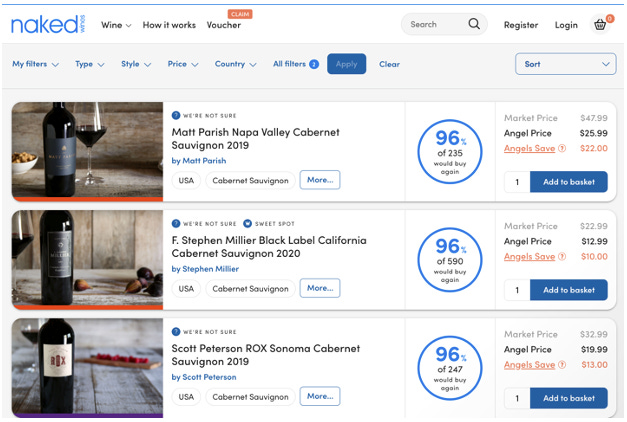Click the Apply filters button
Image resolution: width=627 pixels, height=422 pixels.
pos(346,64)
